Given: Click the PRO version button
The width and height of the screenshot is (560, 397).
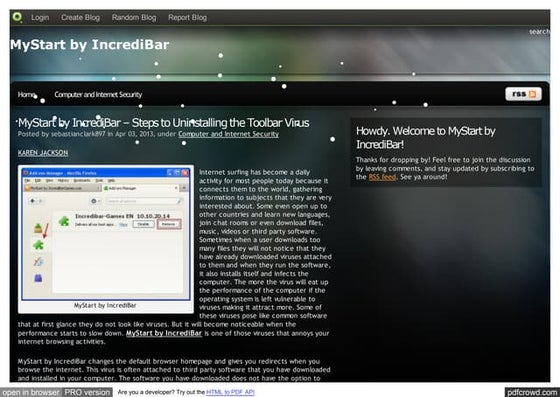Looking at the screenshot, I should 87,392.
